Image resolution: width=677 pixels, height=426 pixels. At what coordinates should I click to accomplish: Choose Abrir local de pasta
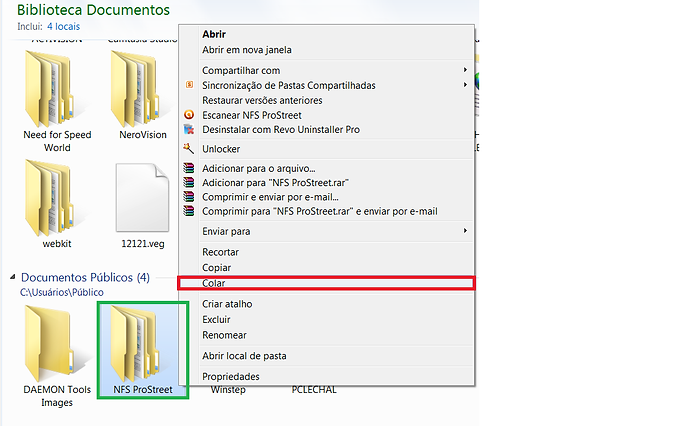[x=244, y=356]
